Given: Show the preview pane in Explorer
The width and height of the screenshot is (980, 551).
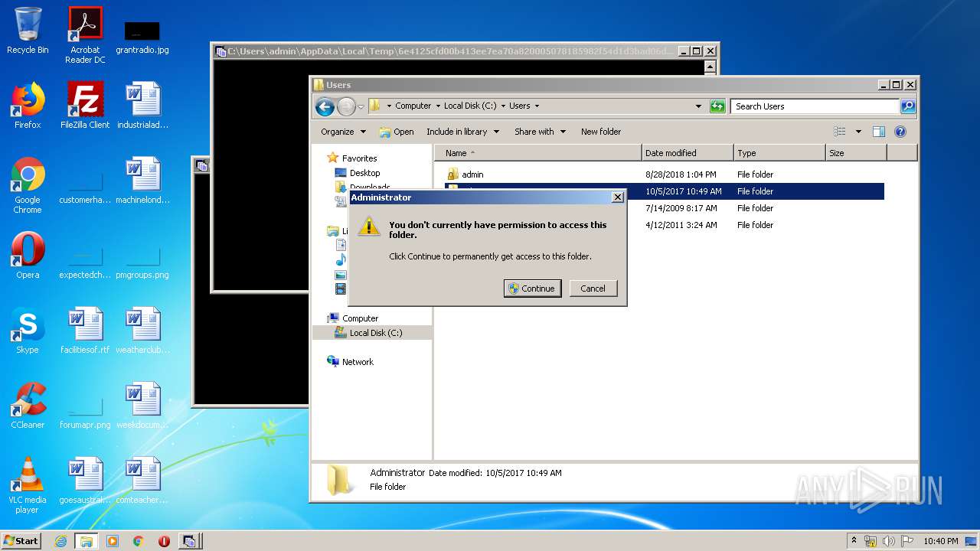Looking at the screenshot, I should pos(879,132).
